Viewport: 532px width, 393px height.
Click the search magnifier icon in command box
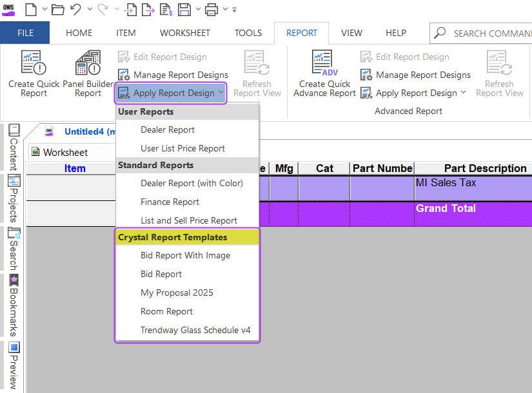[440, 33]
